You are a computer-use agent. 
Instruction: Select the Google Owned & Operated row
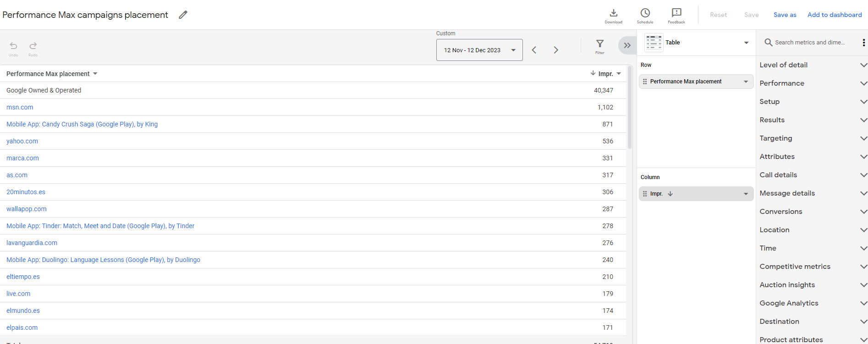(x=313, y=90)
